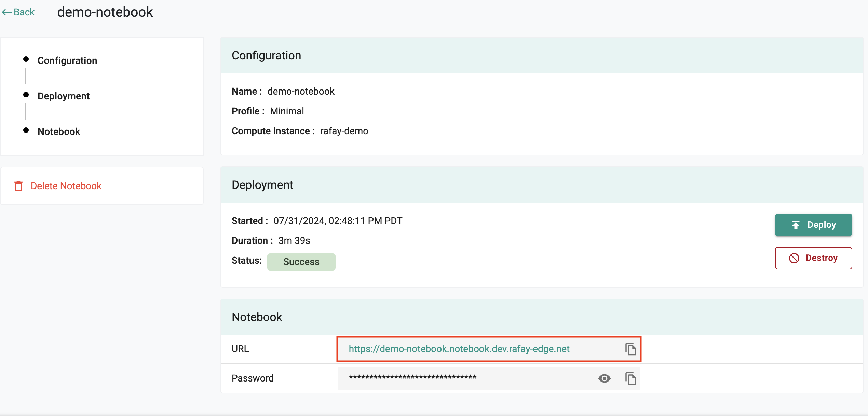Image resolution: width=868 pixels, height=416 pixels.
Task: Click the Destroy button
Action: [x=813, y=258]
